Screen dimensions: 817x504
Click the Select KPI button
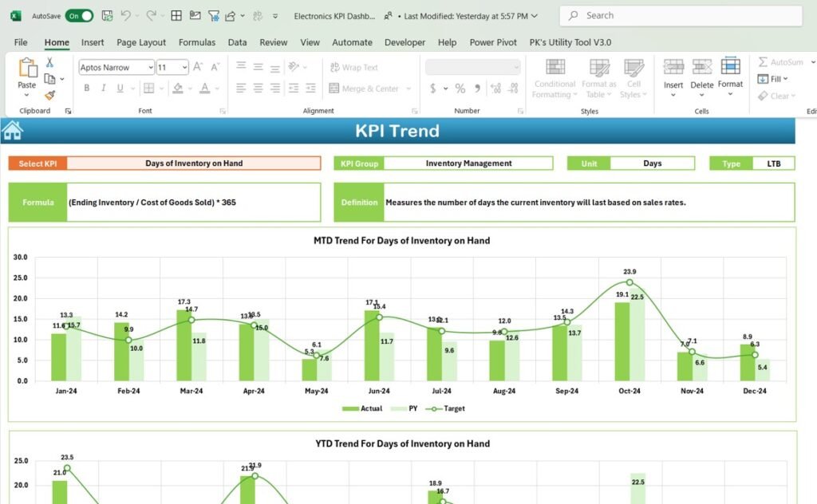click(37, 163)
